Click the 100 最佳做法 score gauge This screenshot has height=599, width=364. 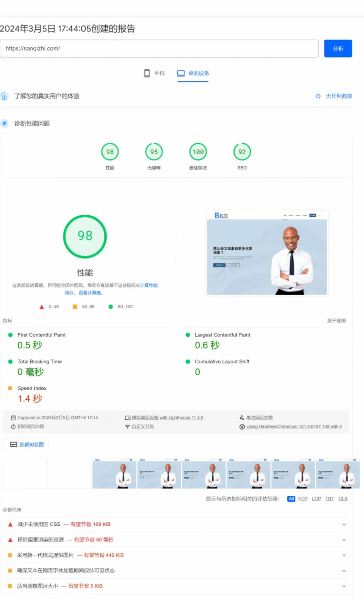[198, 152]
